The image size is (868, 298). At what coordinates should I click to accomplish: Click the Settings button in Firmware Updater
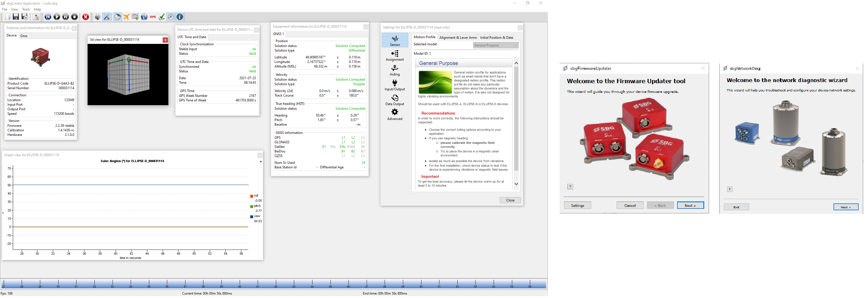click(578, 206)
